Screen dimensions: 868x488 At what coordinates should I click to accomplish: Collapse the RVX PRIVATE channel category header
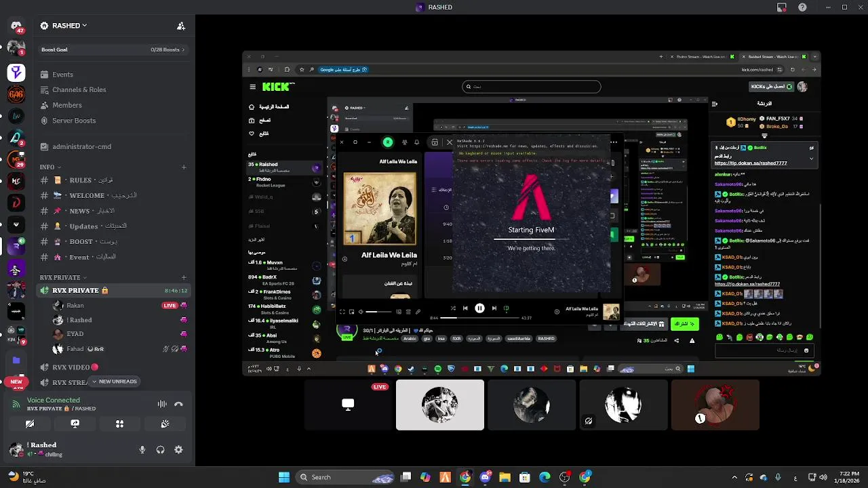[63, 277]
